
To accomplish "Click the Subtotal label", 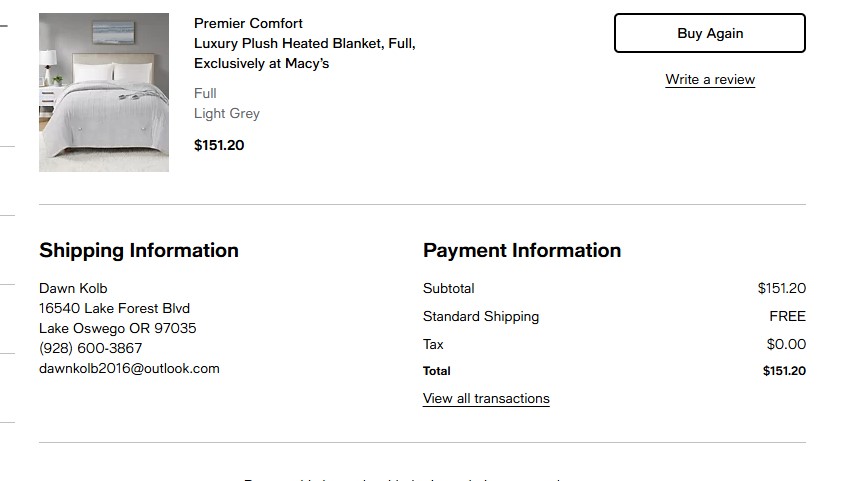I will [x=449, y=288].
